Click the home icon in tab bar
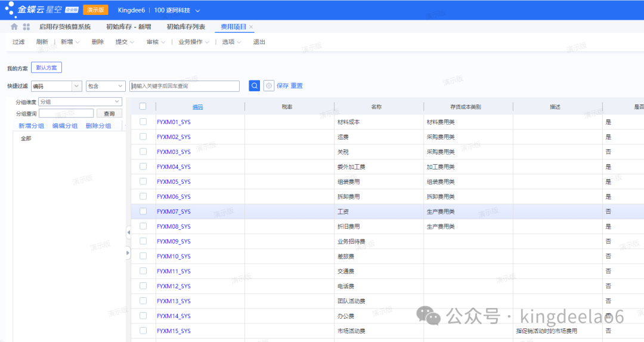The width and height of the screenshot is (644, 342). point(14,27)
